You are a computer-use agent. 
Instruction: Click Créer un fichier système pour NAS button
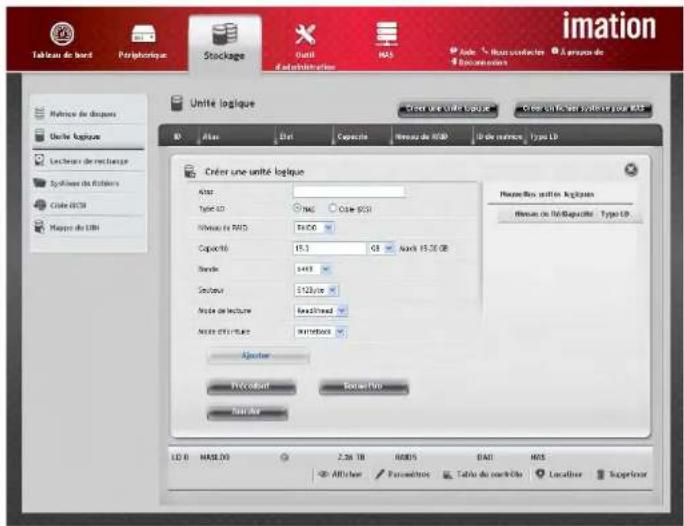pos(583,109)
